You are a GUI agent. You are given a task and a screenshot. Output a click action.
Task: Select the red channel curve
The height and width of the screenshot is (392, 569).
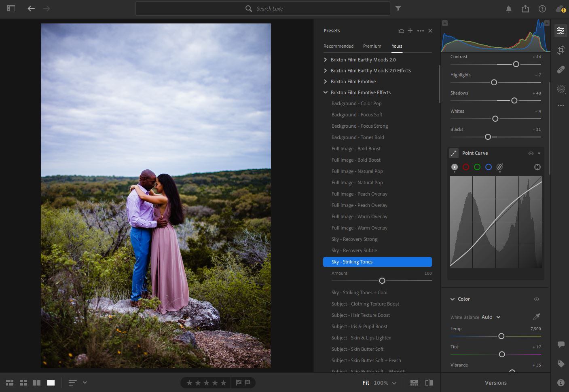466,167
